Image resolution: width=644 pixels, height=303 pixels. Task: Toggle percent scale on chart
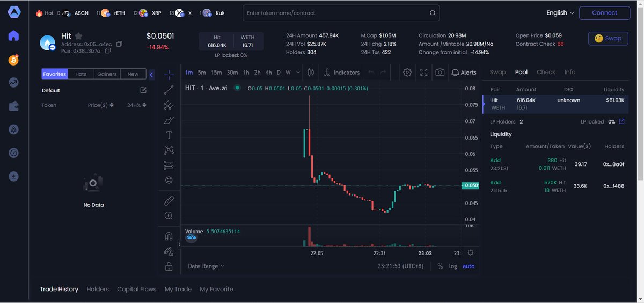440,266
